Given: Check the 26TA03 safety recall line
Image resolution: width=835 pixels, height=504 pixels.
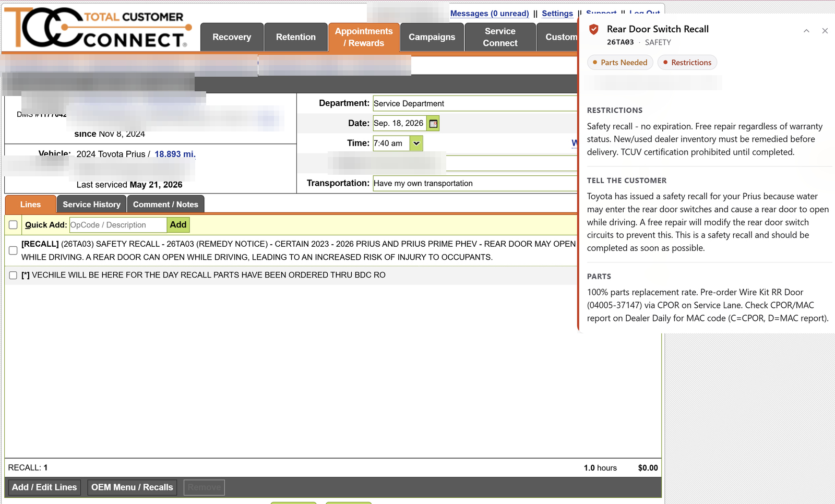Looking at the screenshot, I should pyautogui.click(x=14, y=250).
